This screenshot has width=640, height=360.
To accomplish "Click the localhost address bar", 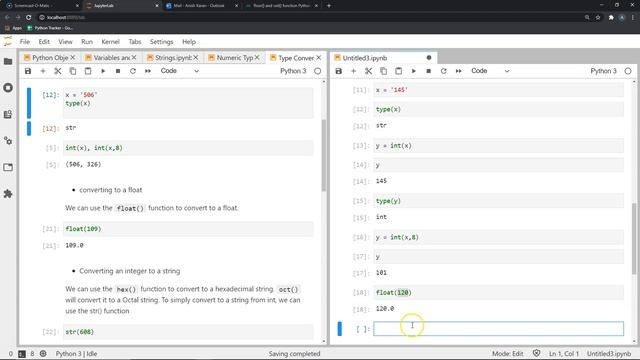I will point(310,18).
